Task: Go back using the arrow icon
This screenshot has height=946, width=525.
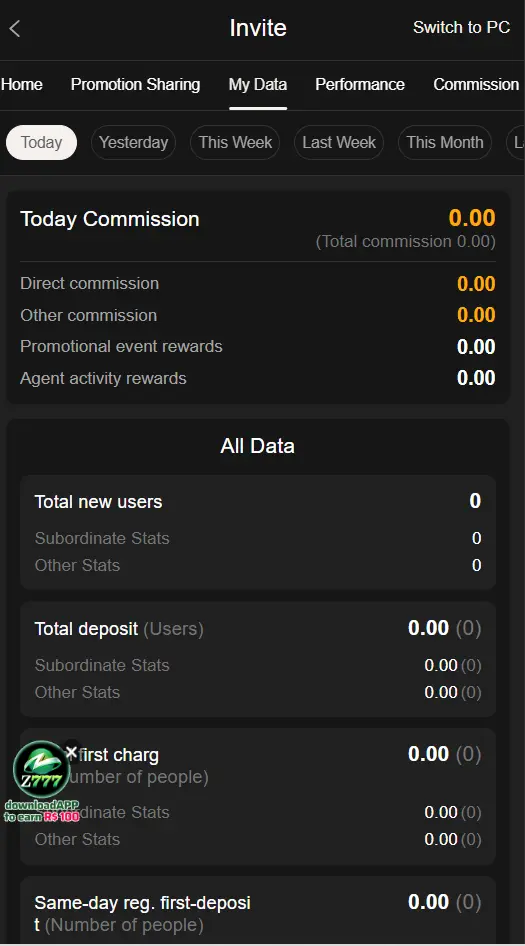Action: click(x=15, y=28)
